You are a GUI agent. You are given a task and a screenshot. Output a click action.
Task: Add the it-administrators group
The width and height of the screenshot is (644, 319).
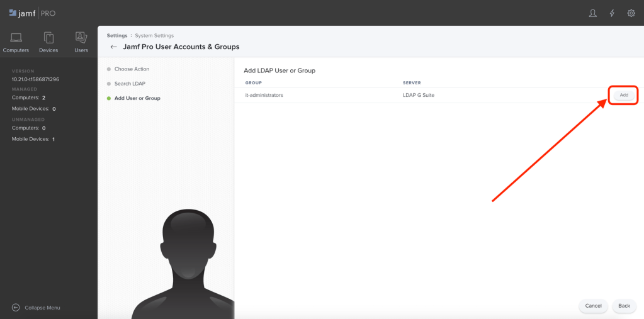[x=623, y=95]
